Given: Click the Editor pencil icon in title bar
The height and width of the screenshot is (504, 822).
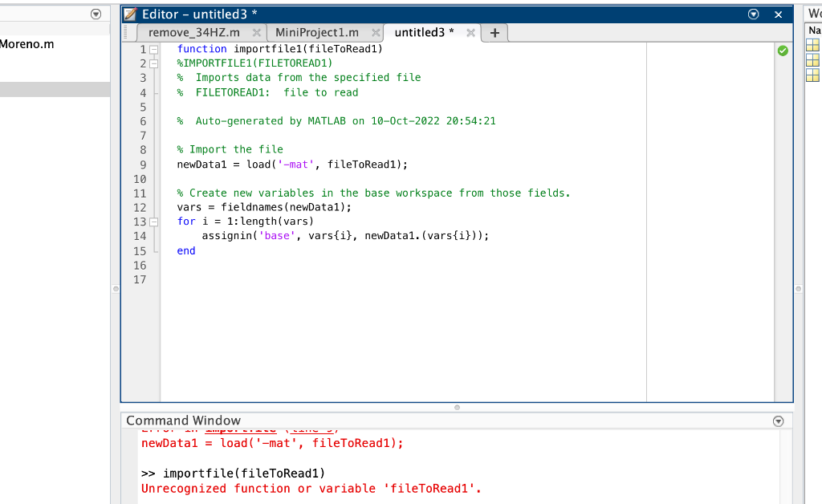Looking at the screenshot, I should click(x=131, y=14).
